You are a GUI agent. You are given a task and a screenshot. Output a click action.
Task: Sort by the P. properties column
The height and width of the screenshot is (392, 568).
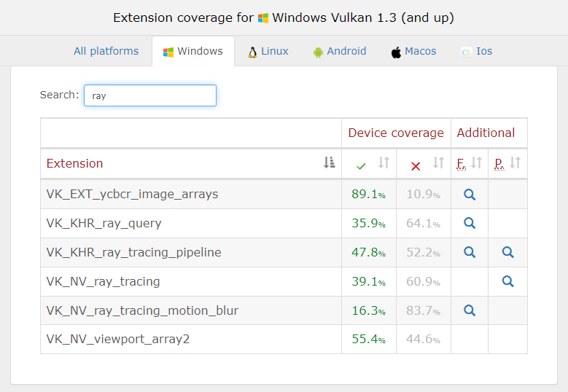coord(507,163)
